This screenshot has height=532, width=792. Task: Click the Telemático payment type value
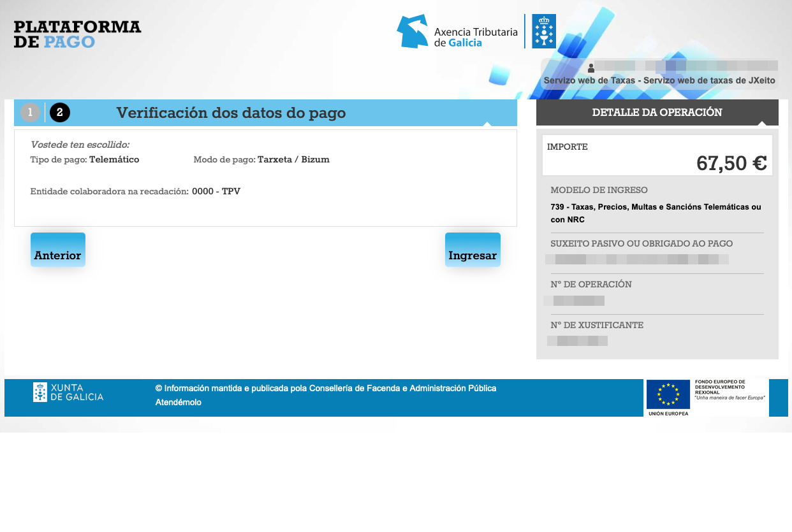[114, 160]
